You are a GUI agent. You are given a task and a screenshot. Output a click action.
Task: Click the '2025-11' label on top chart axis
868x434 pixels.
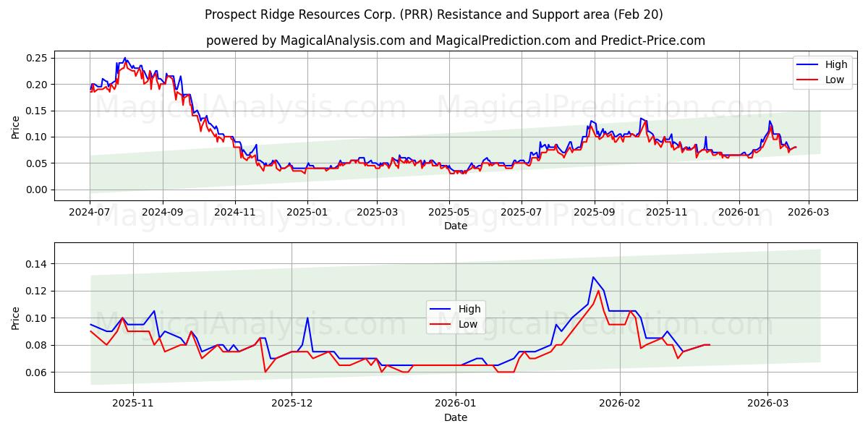tap(667, 213)
